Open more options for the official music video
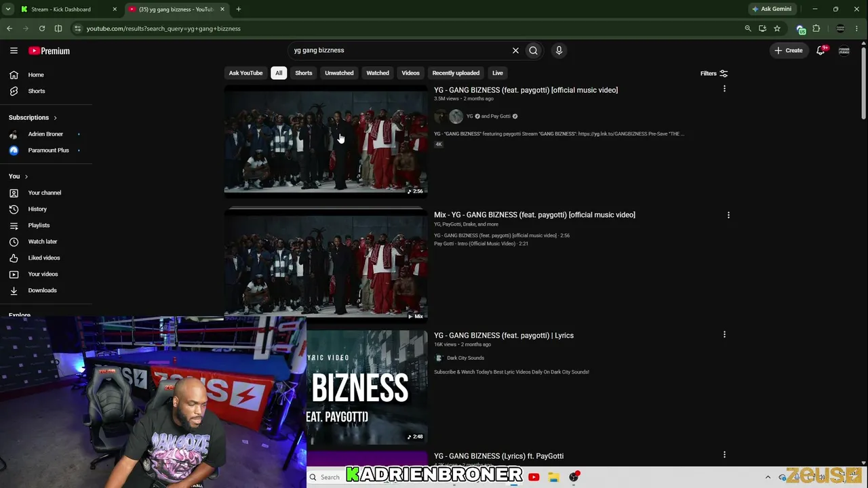 point(724,89)
